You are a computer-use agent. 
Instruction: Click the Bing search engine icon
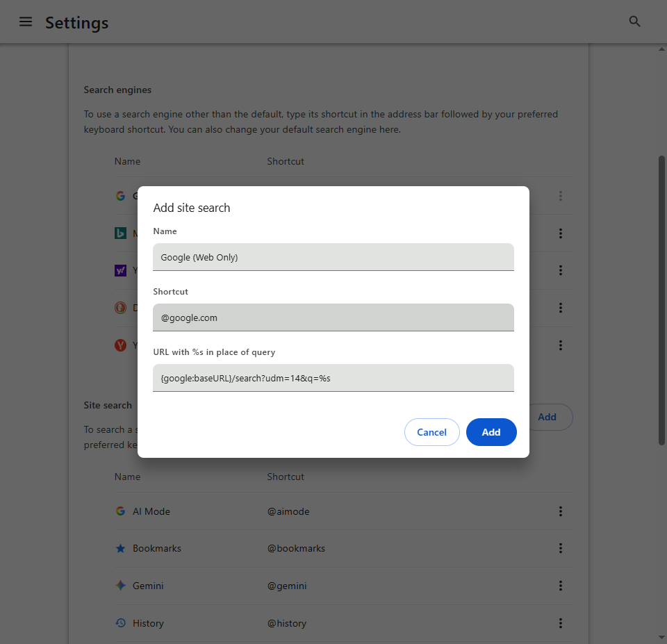[x=120, y=233]
